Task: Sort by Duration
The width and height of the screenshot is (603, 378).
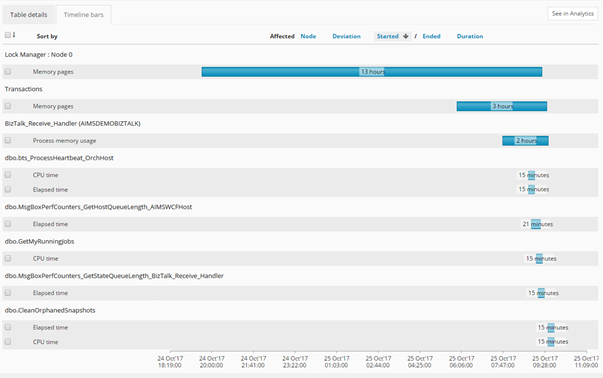Action: coord(470,36)
